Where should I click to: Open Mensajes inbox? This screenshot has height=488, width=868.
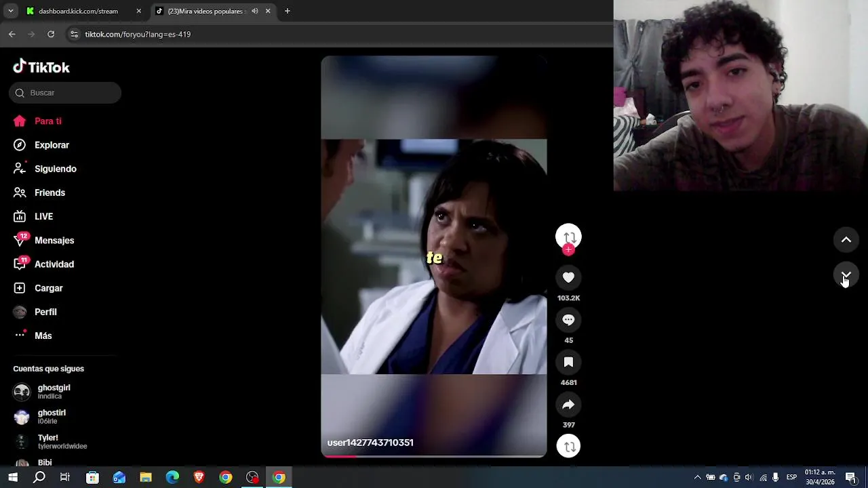coord(44,241)
